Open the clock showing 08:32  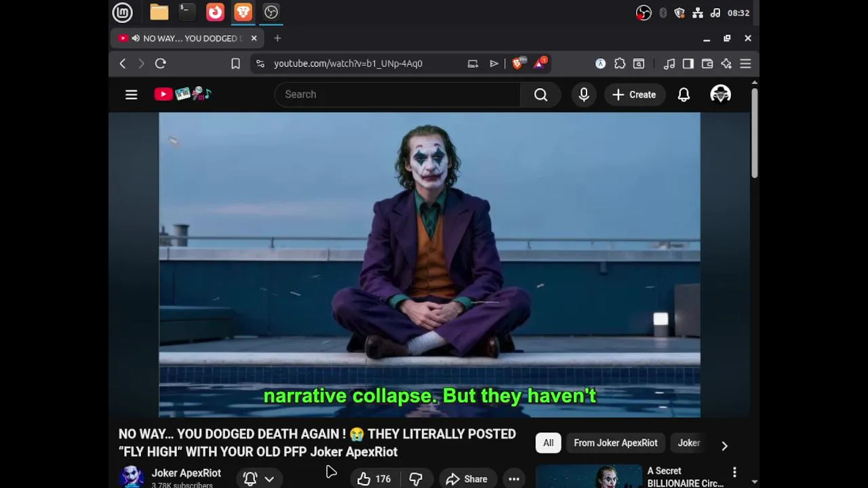point(738,13)
